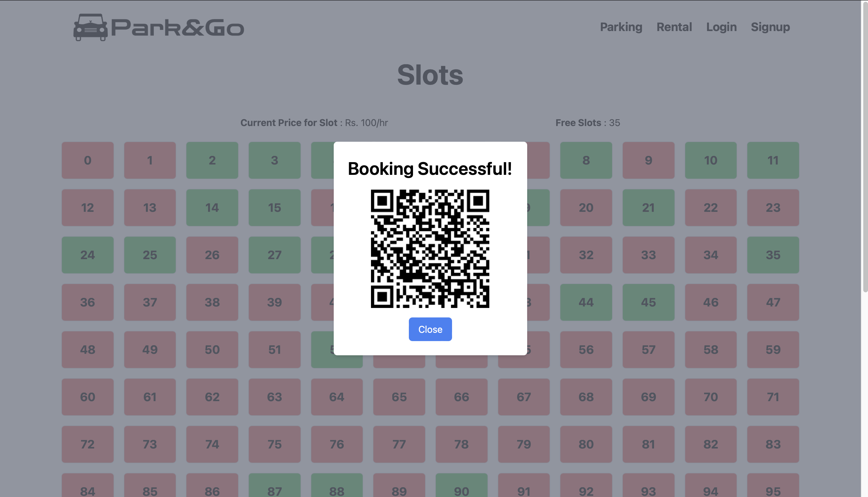The width and height of the screenshot is (868, 497).
Task: Select available slot 44
Action: point(586,302)
